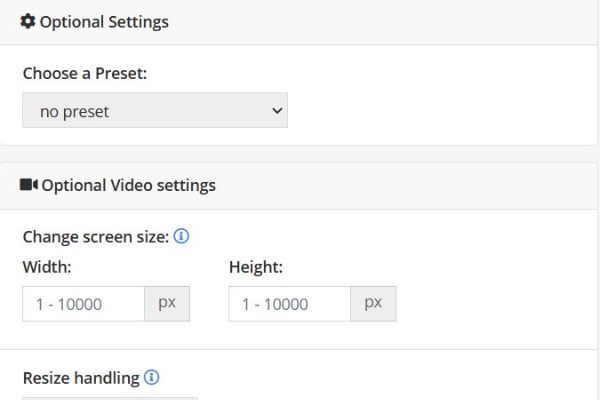The height and width of the screenshot is (400, 600).
Task: Select the Optional Settings header text
Action: (x=104, y=22)
